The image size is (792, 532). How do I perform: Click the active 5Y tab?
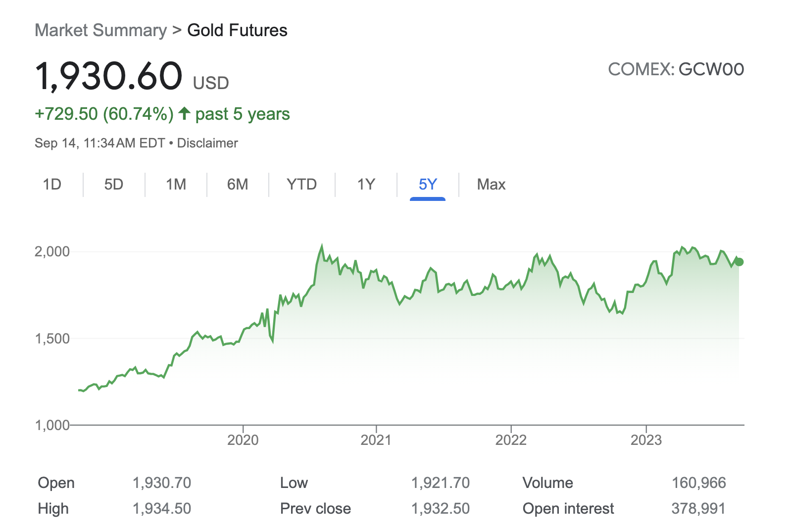pyautogui.click(x=428, y=185)
